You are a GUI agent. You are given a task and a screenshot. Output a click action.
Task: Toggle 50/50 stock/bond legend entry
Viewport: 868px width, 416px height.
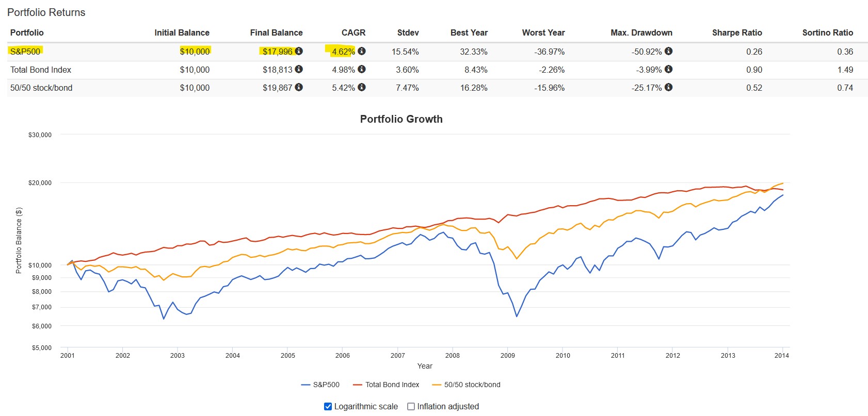click(466, 385)
